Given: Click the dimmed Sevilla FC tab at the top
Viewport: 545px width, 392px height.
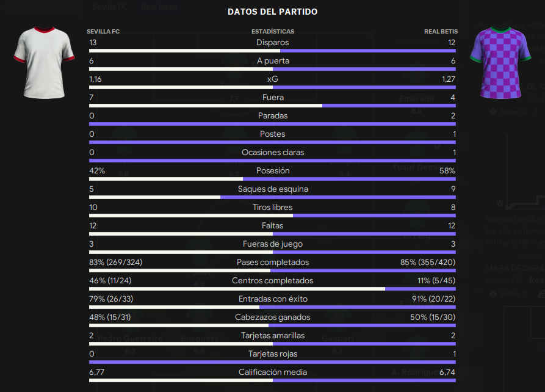Looking at the screenshot, I should [110, 7].
